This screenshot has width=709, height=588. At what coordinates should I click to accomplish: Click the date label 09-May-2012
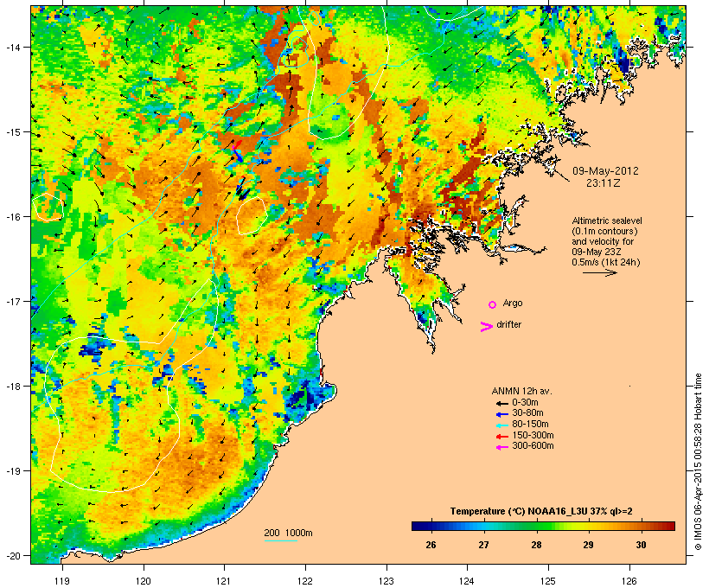tap(605, 171)
